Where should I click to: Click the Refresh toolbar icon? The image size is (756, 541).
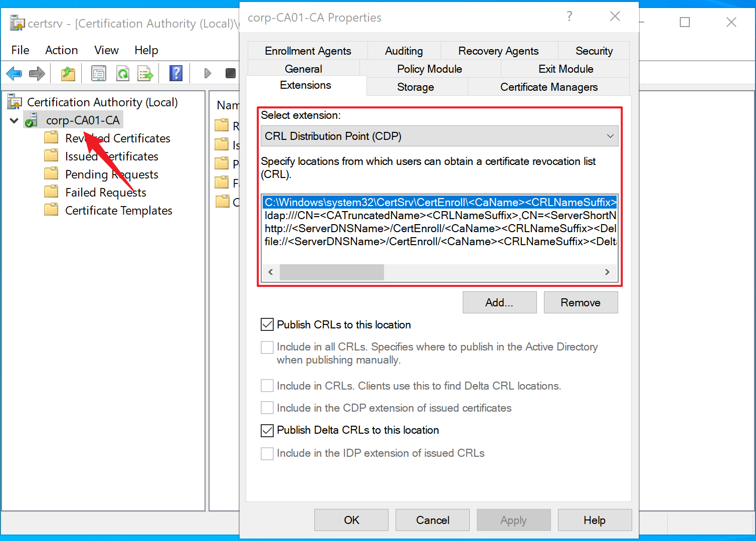point(122,74)
